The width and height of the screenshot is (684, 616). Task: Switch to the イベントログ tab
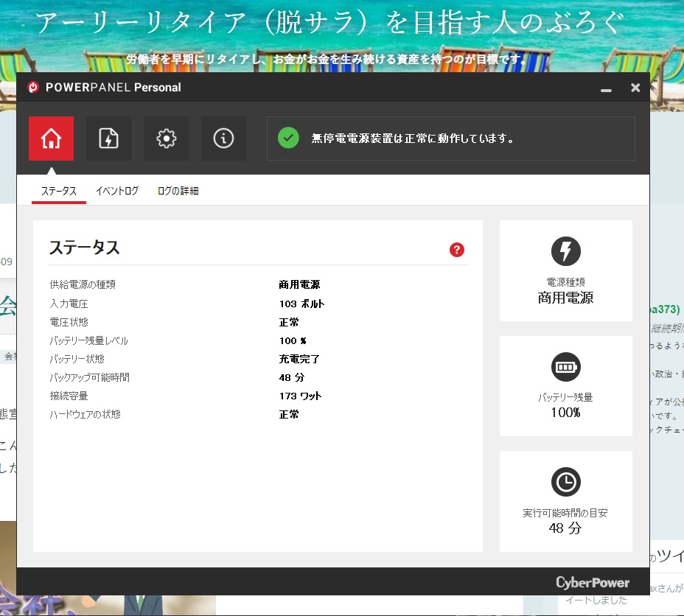[117, 191]
